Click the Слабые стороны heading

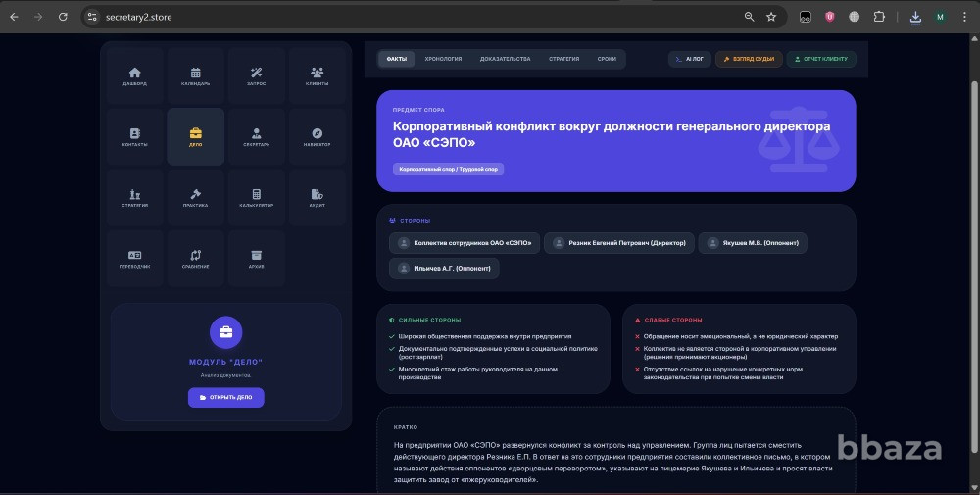pos(668,320)
